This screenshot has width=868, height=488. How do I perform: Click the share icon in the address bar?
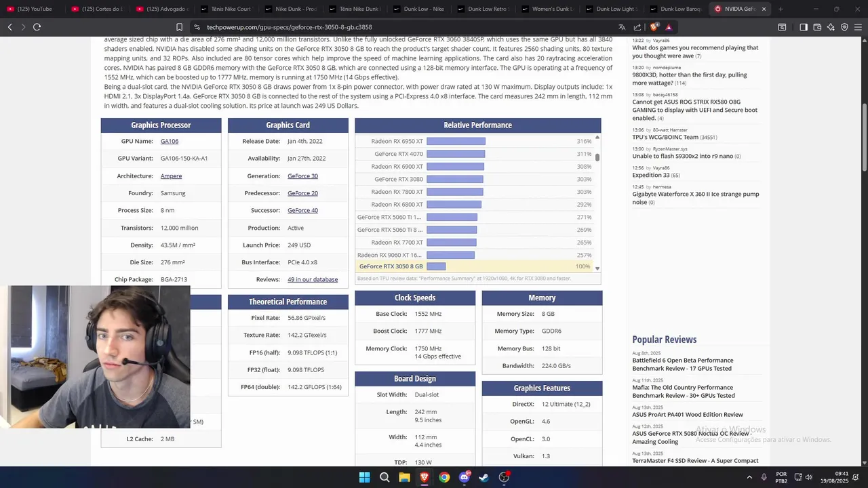637,27
